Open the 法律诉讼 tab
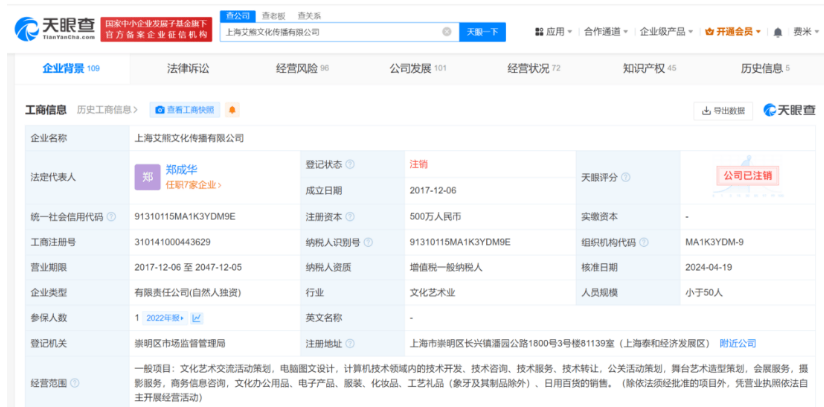Image resolution: width=824 pixels, height=407 pixels. click(188, 68)
